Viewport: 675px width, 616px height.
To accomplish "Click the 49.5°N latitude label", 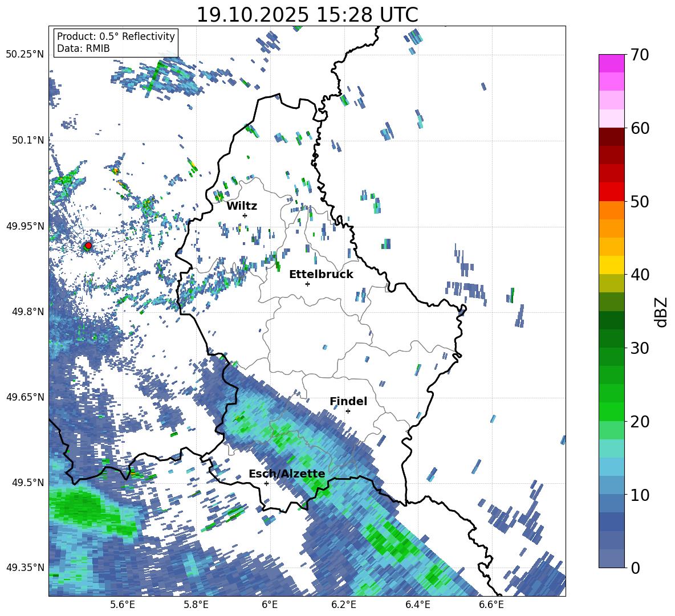I will point(28,482).
